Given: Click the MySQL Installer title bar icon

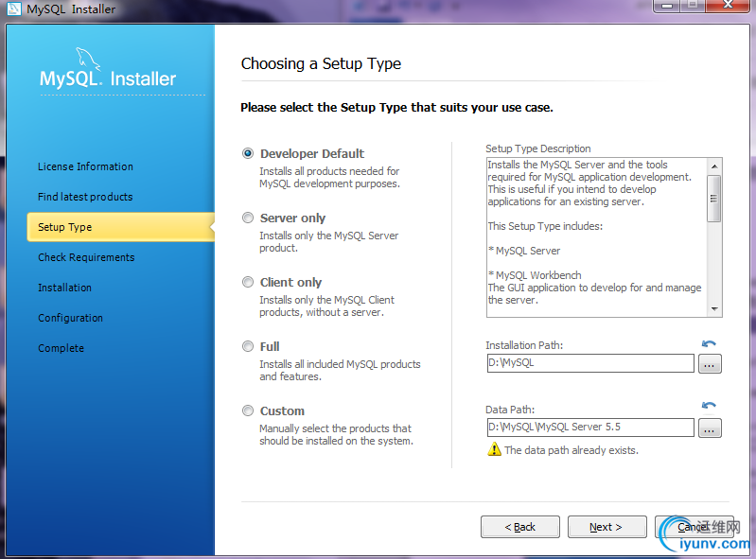Looking at the screenshot, I should tap(13, 9).
